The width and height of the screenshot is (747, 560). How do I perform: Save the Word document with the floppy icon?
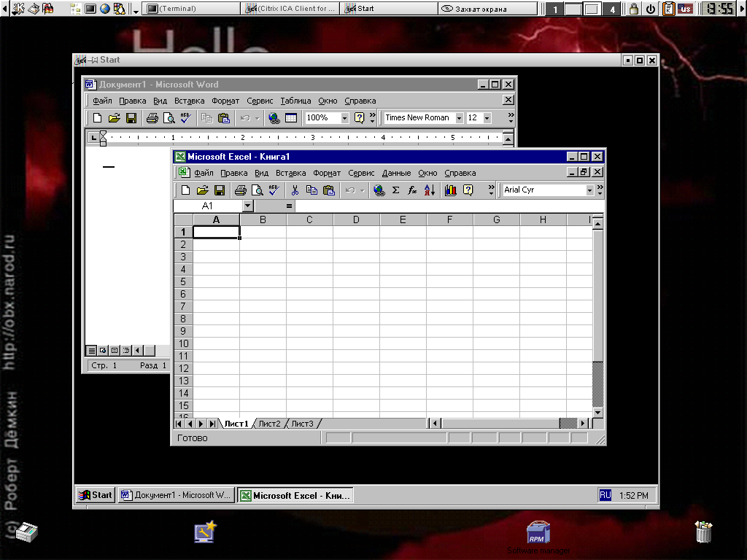pos(131,117)
